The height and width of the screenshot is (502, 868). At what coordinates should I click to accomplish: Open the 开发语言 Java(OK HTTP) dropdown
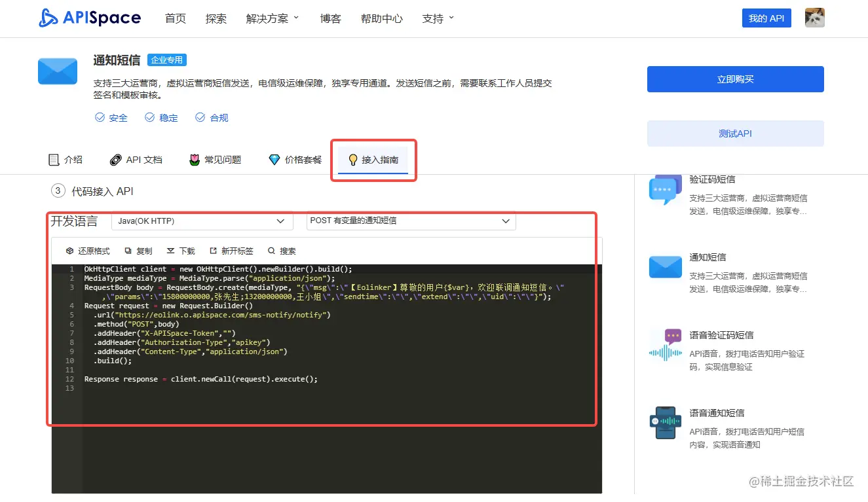(202, 221)
